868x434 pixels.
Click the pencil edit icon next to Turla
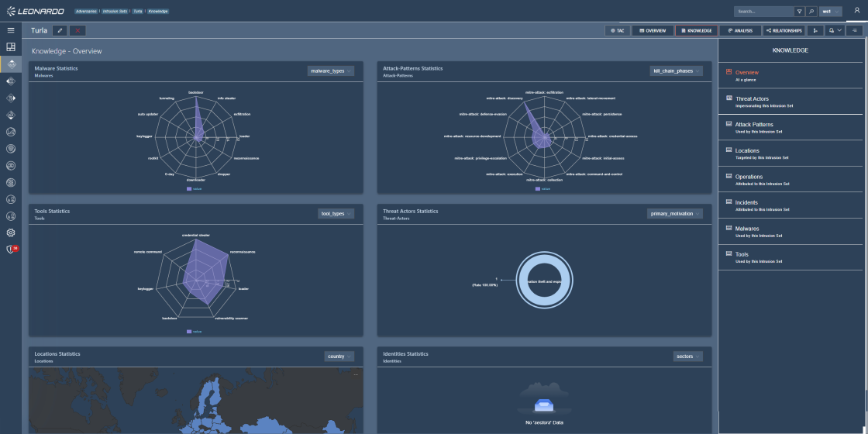click(x=60, y=30)
